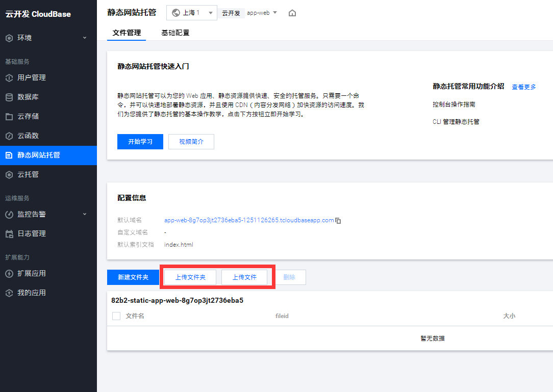Switch to the 文件管理 tab
553x392 pixels.
tap(127, 33)
